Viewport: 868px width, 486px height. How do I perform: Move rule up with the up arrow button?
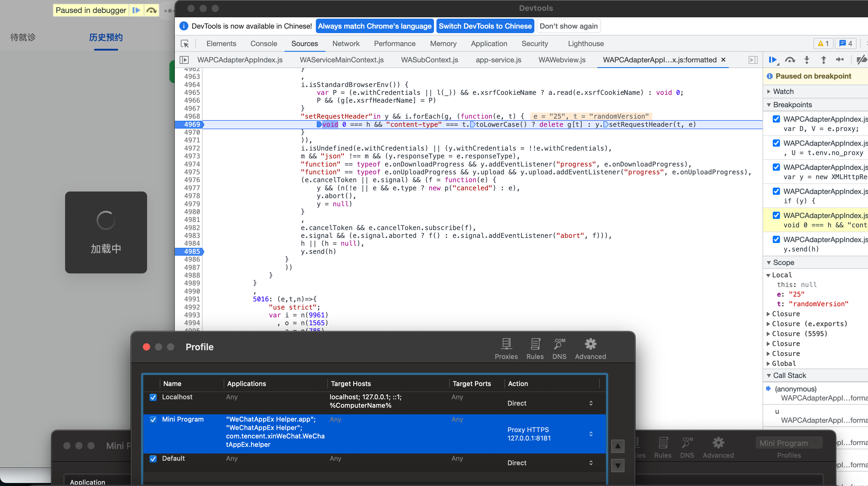(x=618, y=446)
